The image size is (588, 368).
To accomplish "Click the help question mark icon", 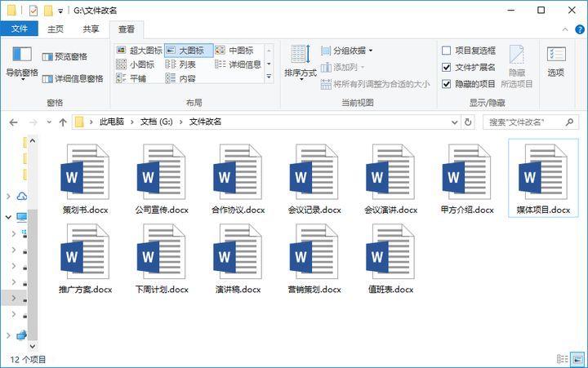I will coord(580,29).
